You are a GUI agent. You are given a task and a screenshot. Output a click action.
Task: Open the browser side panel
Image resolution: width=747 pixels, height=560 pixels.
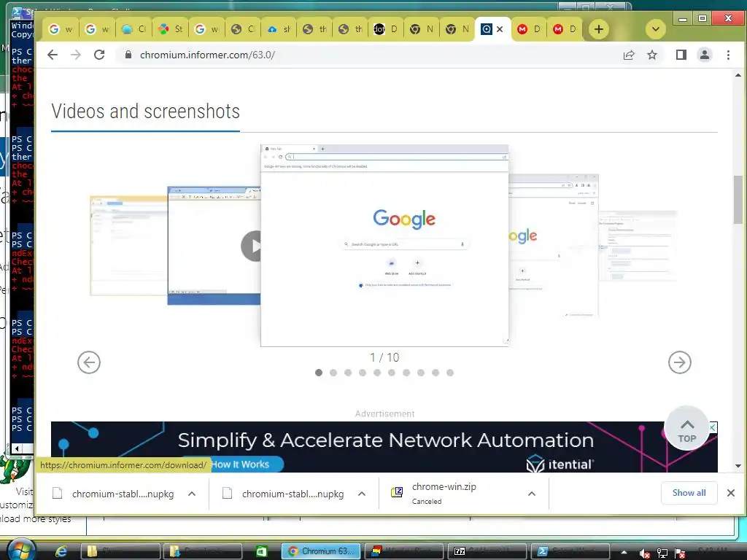coord(681,55)
